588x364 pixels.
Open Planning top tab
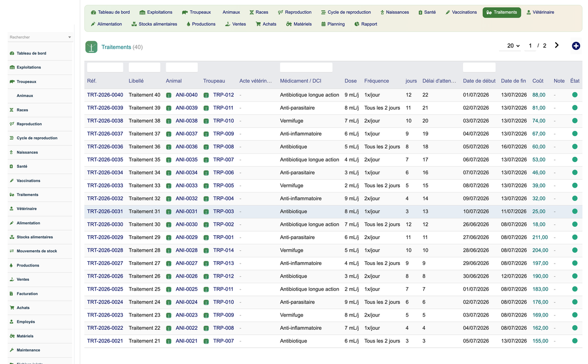pos(333,24)
